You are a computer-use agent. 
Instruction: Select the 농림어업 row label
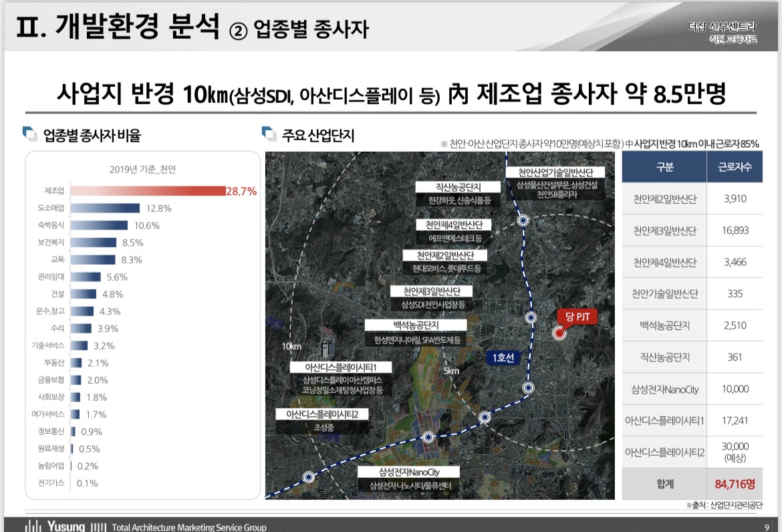click(x=51, y=465)
